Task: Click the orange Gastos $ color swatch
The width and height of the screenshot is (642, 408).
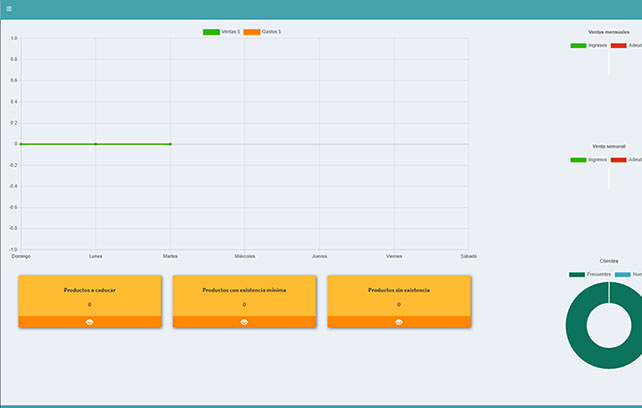Action: 251,32
